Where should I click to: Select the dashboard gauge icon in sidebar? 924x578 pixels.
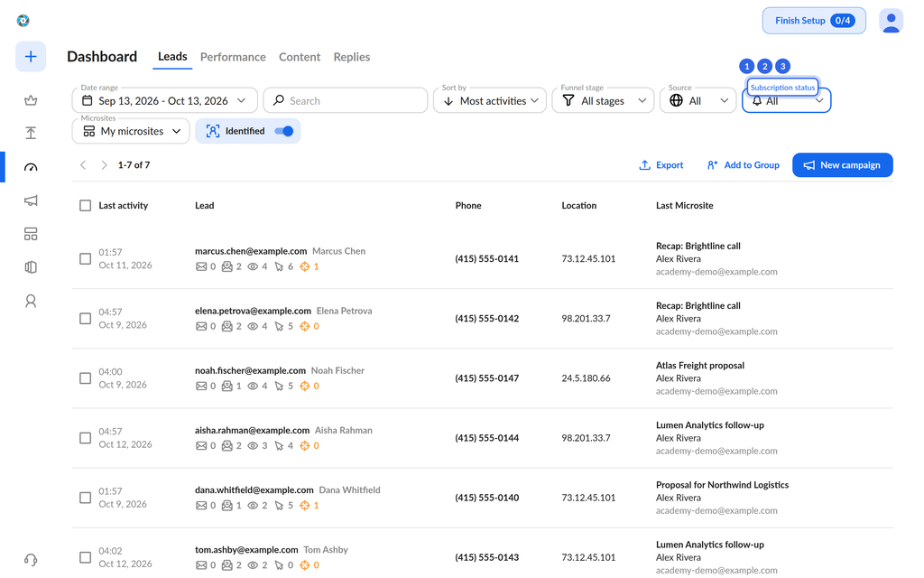click(31, 167)
